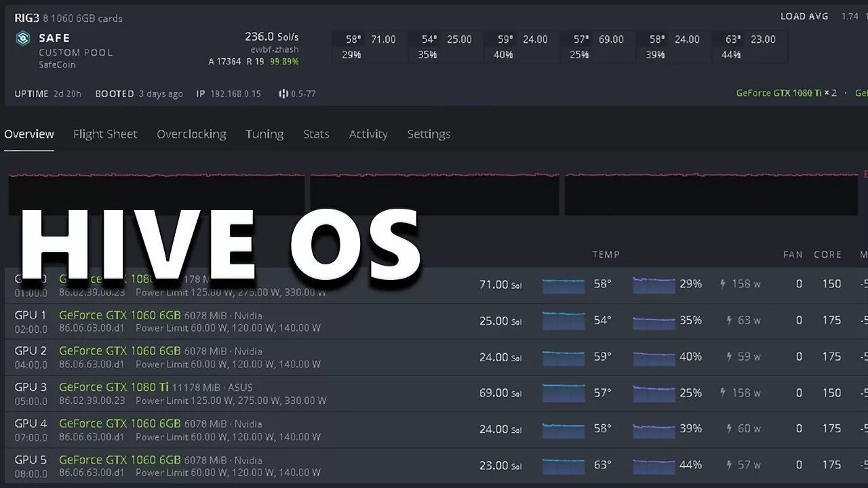This screenshot has width=868, height=488.
Task: Click the RIG3 rig name
Action: point(26,18)
